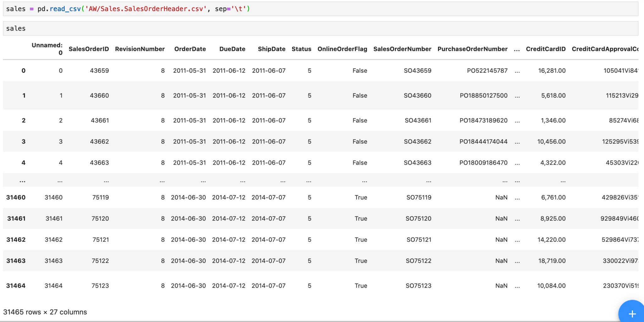The image size is (644, 322).
Task: Click the SalesOrderID cell 75119
Action: click(x=100, y=197)
